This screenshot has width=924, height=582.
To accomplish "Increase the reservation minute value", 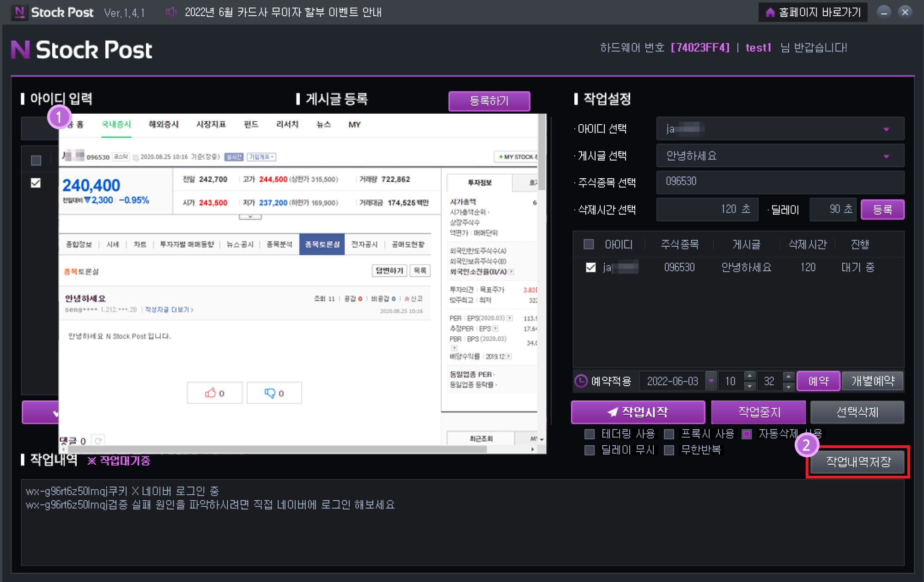I will pyautogui.click(x=789, y=376).
